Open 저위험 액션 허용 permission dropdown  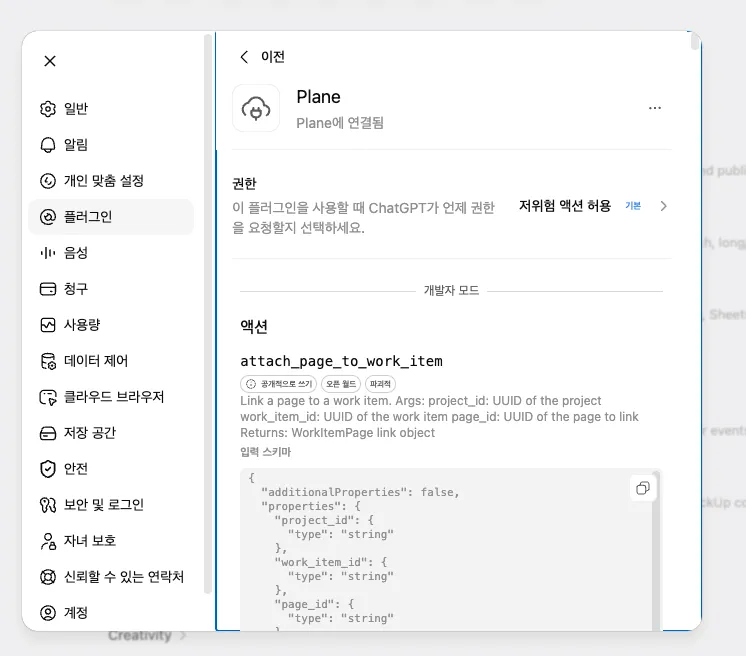click(x=593, y=206)
